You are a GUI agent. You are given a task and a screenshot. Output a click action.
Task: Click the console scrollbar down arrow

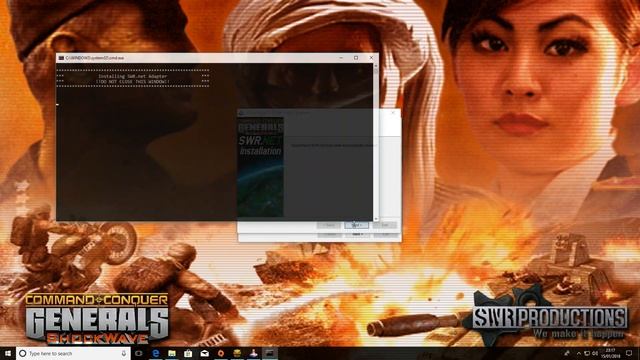point(376,218)
